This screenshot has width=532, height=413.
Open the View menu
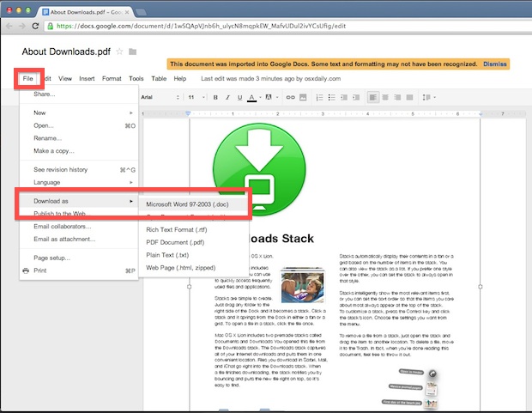point(65,78)
